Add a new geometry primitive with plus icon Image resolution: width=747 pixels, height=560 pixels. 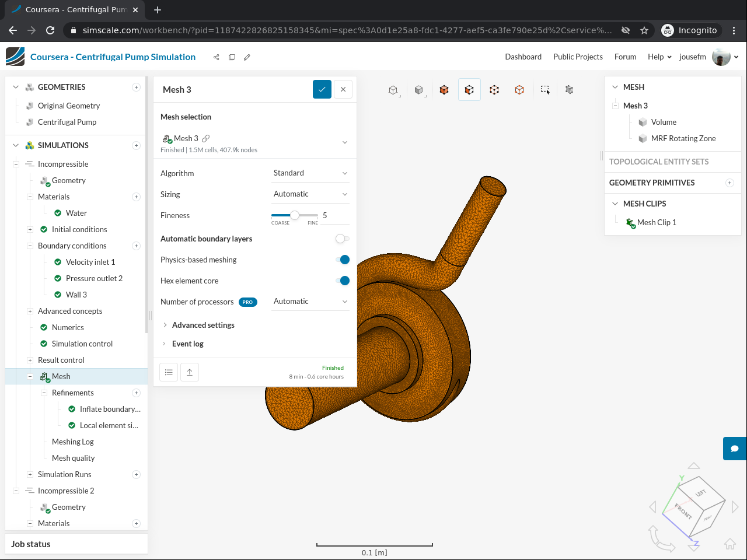(x=729, y=183)
